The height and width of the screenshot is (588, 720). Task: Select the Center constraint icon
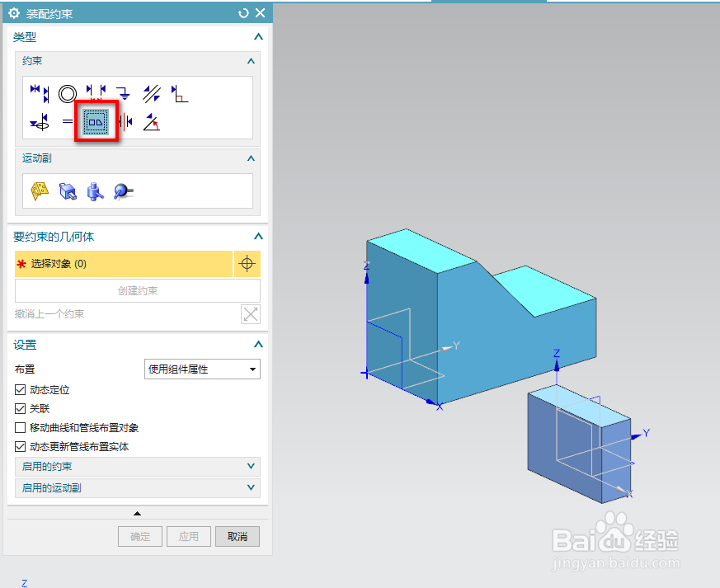click(x=125, y=121)
